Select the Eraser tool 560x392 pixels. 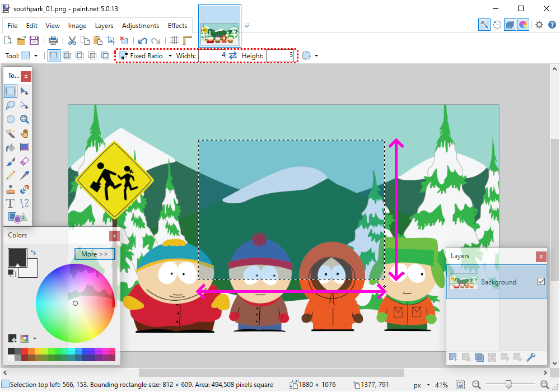(x=24, y=161)
